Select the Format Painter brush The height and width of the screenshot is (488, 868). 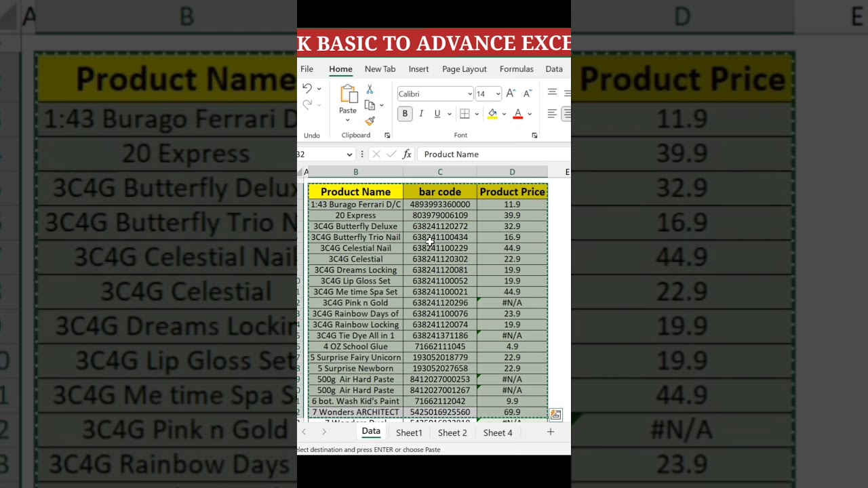(370, 121)
